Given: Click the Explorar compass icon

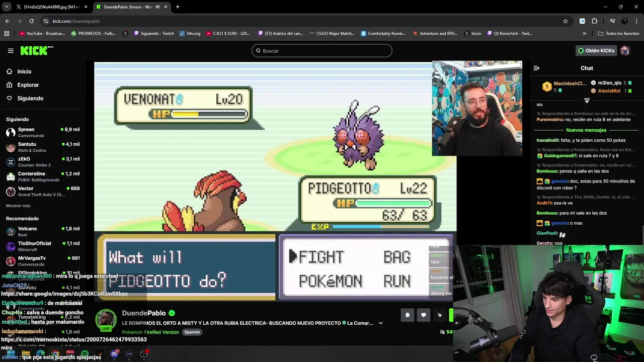Looking at the screenshot, I should pyautogui.click(x=9, y=85).
